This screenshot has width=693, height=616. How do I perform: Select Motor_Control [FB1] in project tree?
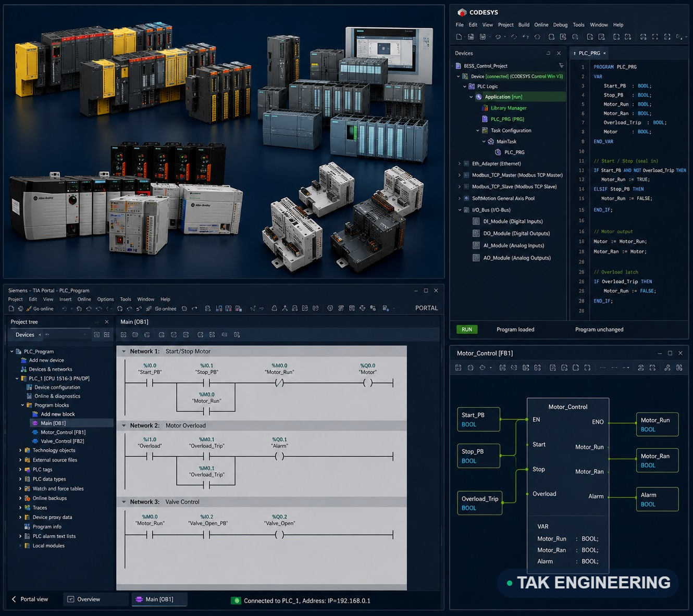pyautogui.click(x=63, y=432)
